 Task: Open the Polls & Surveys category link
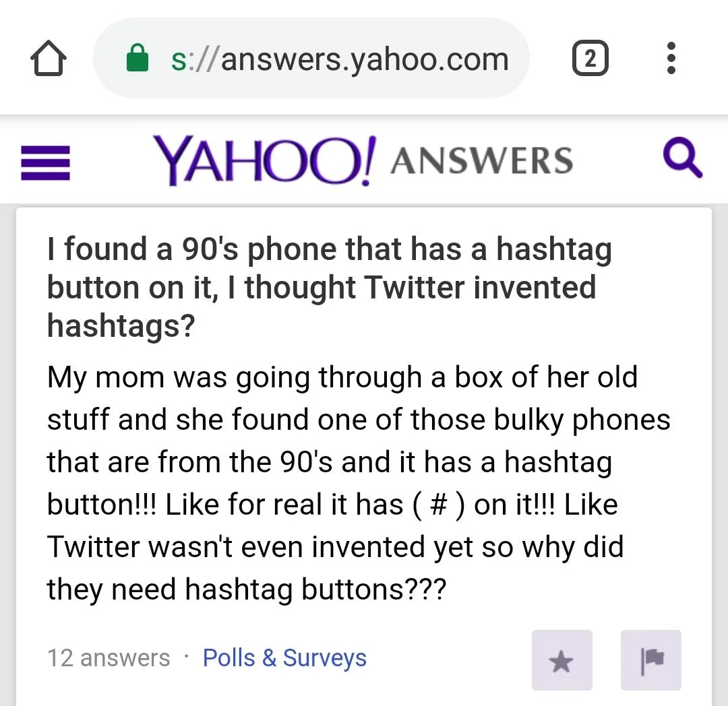[x=284, y=657]
